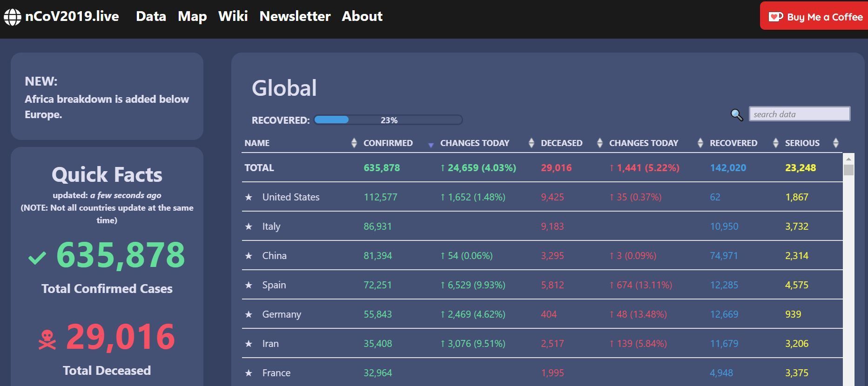This screenshot has width=868, height=386.
Task: Open the Wiki menu item
Action: 233,16
